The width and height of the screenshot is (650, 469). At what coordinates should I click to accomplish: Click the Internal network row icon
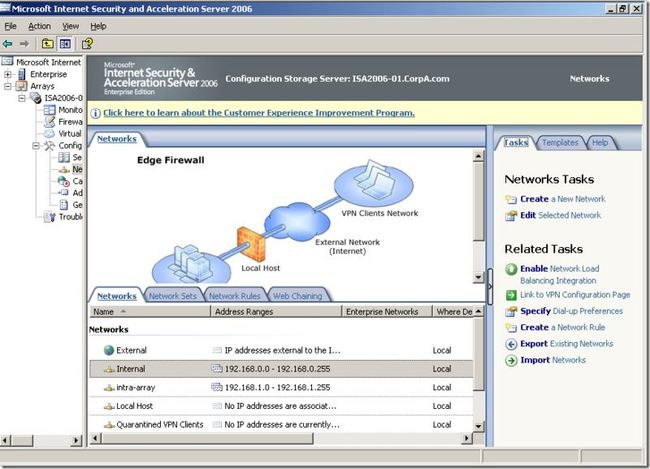coord(109,369)
